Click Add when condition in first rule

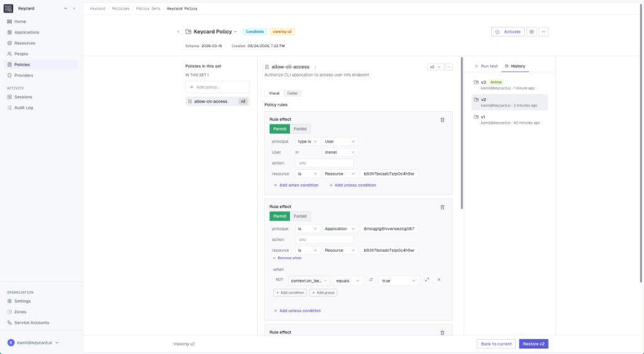click(296, 185)
